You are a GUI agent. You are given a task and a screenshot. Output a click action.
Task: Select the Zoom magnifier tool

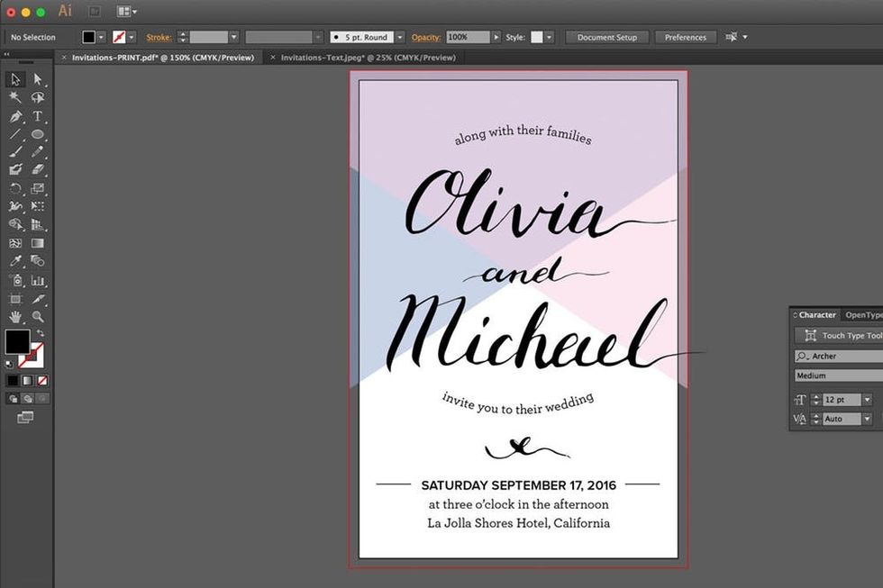pyautogui.click(x=38, y=317)
